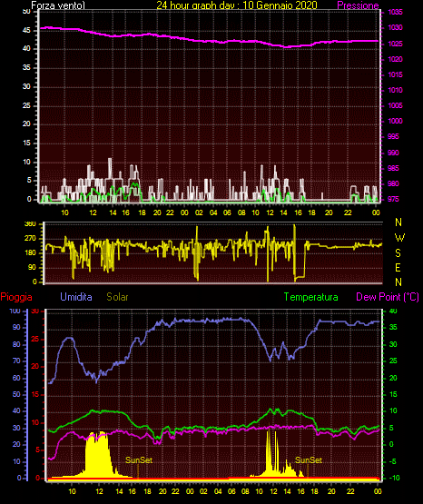Click the blue 100 humidity axis value
423x504 pixels.
[x=15, y=311]
